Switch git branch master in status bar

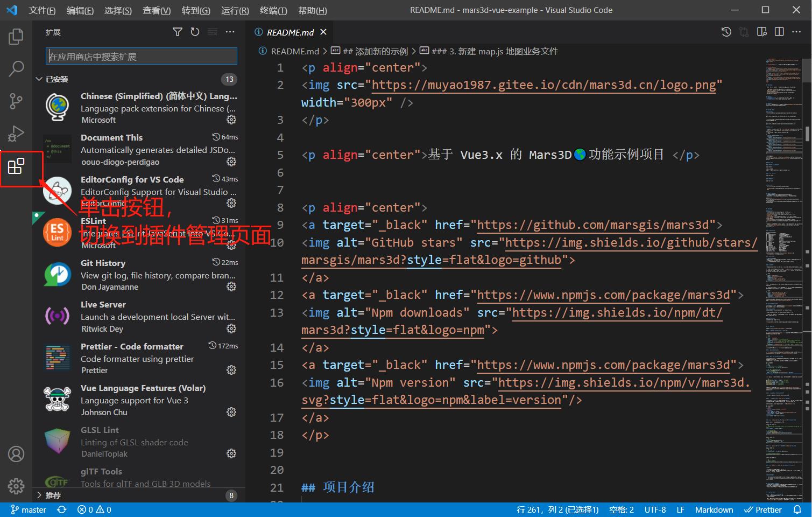pyautogui.click(x=29, y=509)
